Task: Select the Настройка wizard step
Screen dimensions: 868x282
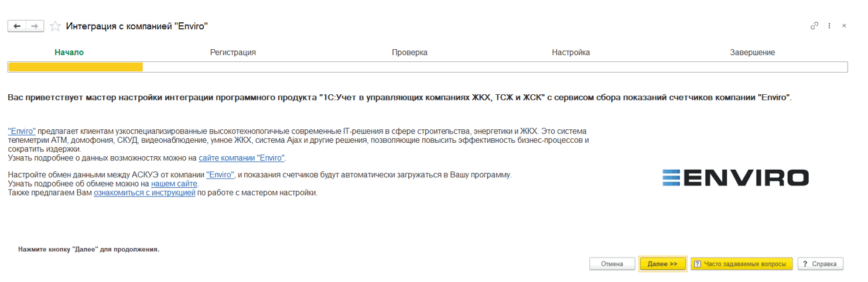Action: pos(570,52)
